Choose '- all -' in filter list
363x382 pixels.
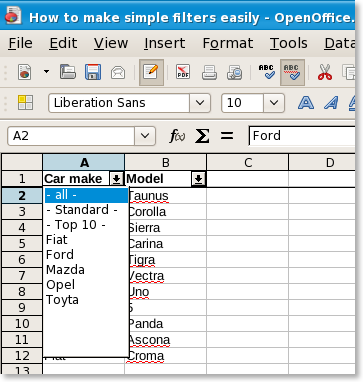tap(86, 195)
